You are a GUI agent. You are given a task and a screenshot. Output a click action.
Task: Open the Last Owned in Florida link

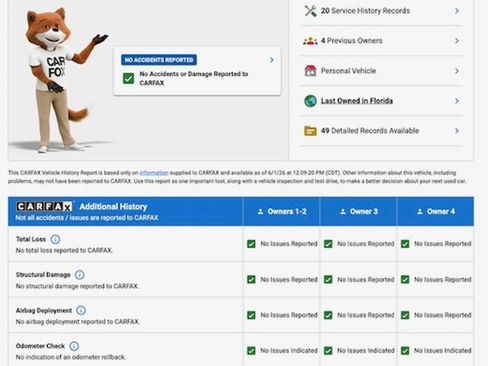click(357, 101)
